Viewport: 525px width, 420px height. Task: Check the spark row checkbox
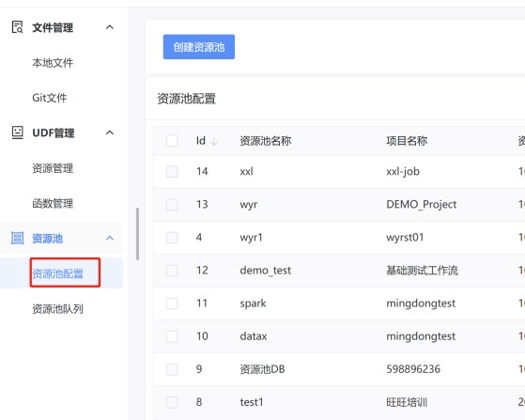pos(172,303)
